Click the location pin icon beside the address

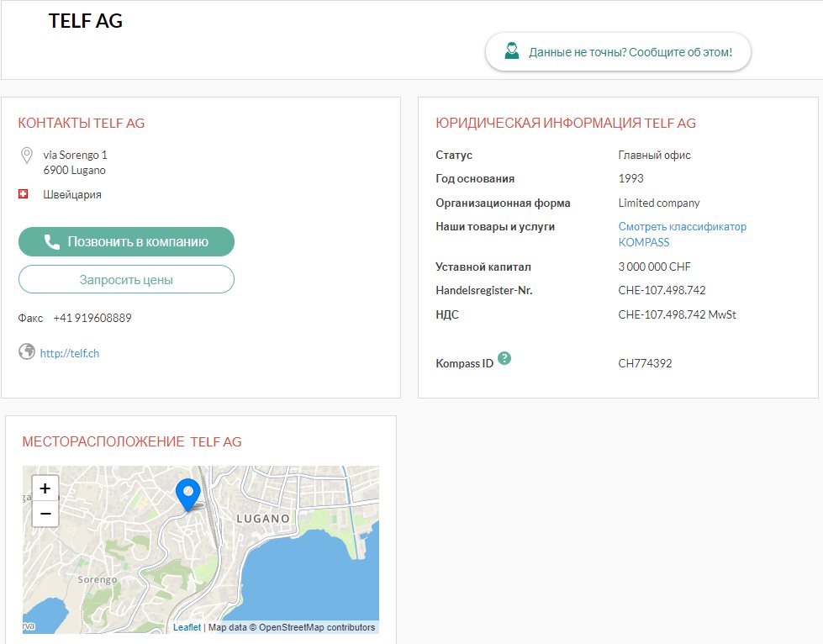(26, 156)
